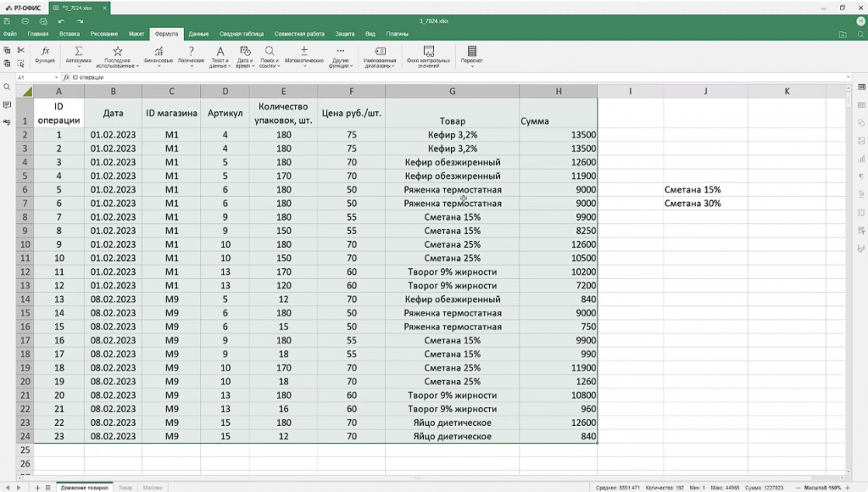Image resolution: width=868 pixels, height=492 pixels.
Task: Open the spellcheck icon in left sidebar
Action: [x=7, y=122]
